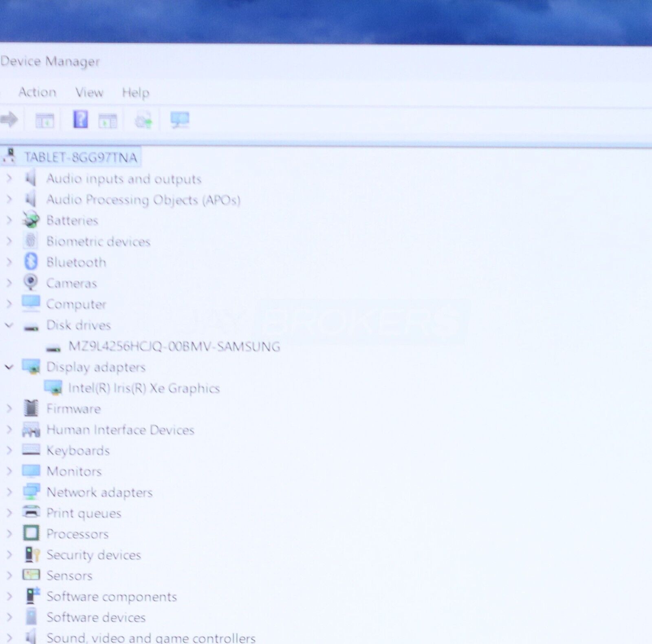The width and height of the screenshot is (652, 644).
Task: Expand Human Interface Devices
Action: [9, 429]
